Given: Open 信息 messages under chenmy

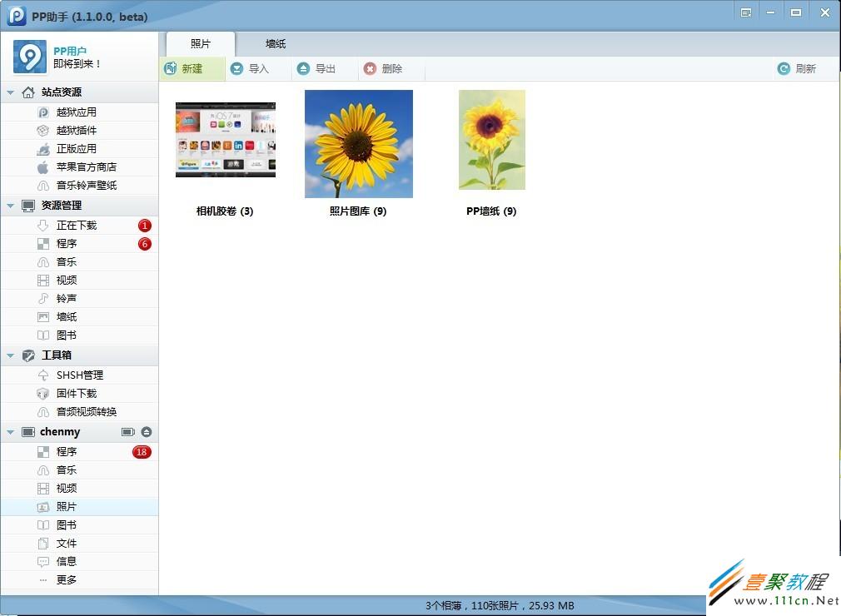Looking at the screenshot, I should coord(79,561).
